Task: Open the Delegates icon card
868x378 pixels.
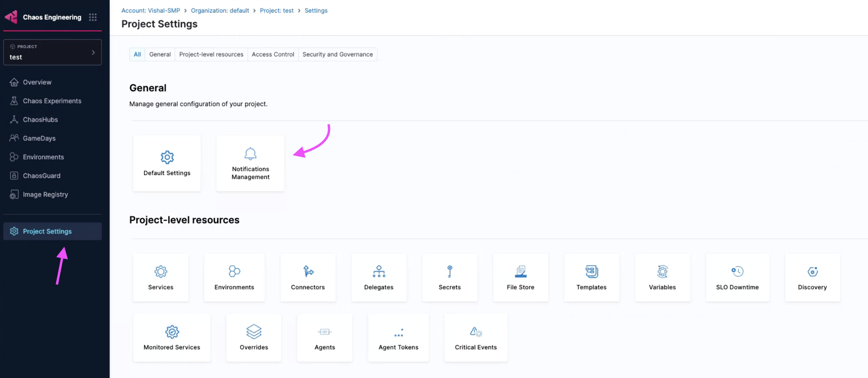Action: pos(378,277)
